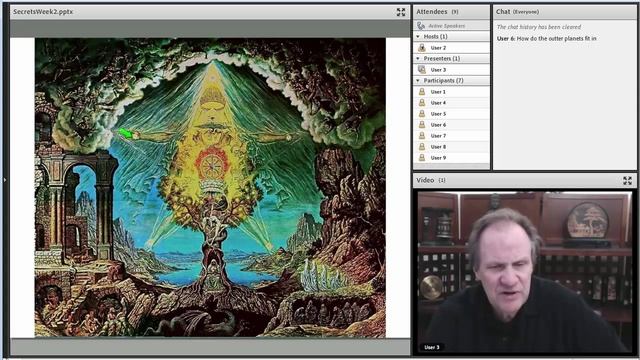Viewport: 640px width, 360px height.
Task: Collapse the Participants (7) group
Action: click(418, 81)
